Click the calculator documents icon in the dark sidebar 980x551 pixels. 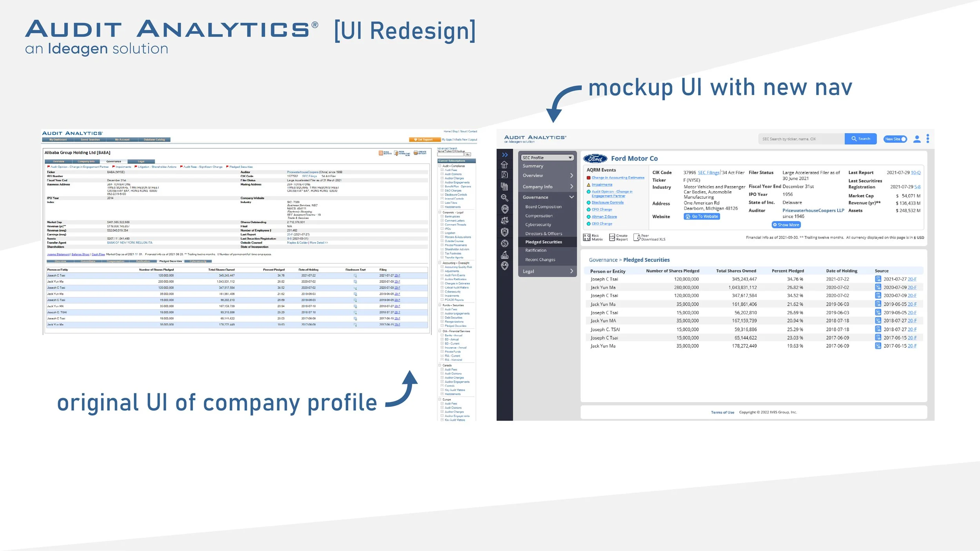click(x=505, y=187)
